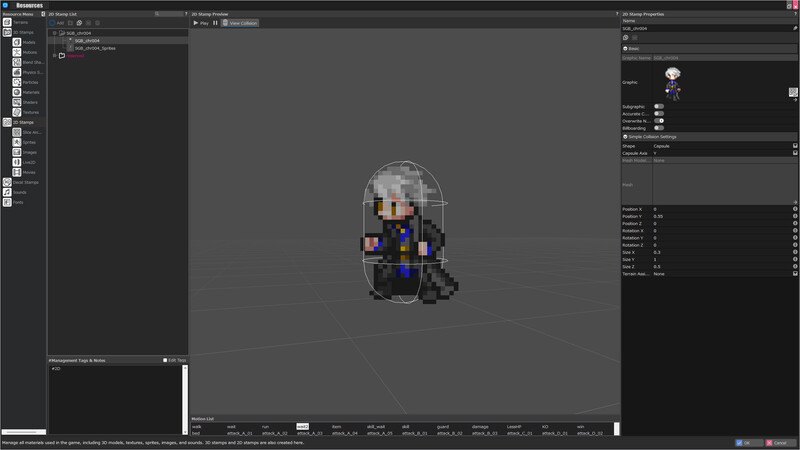Select the walk motion
The width and height of the screenshot is (800, 450).
197,427
